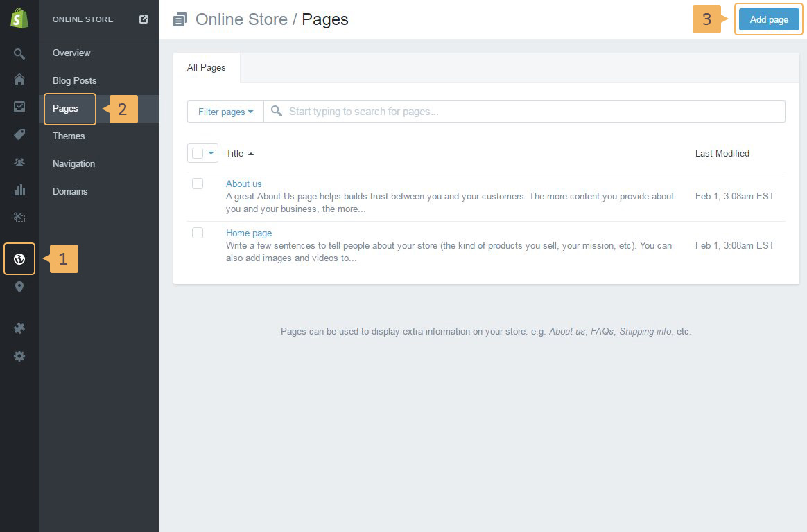Screen dimensions: 807x532
Task: Click the Add page button
Action: 769,19
